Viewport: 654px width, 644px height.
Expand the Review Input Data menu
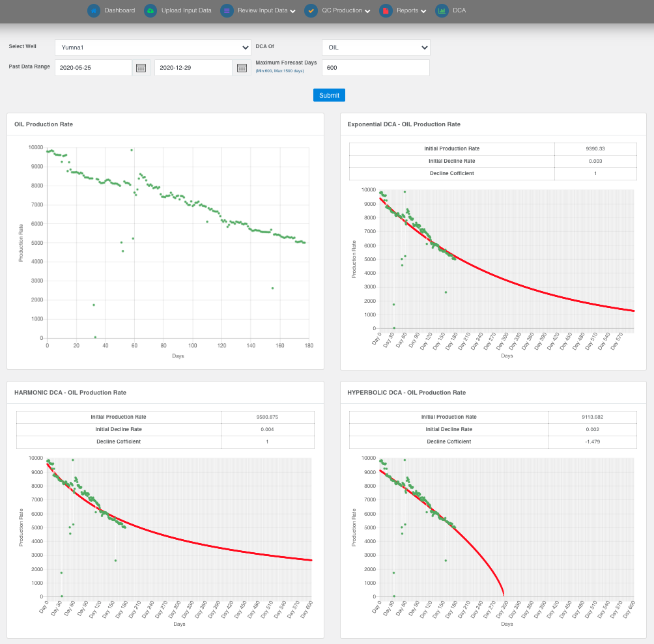pos(266,10)
